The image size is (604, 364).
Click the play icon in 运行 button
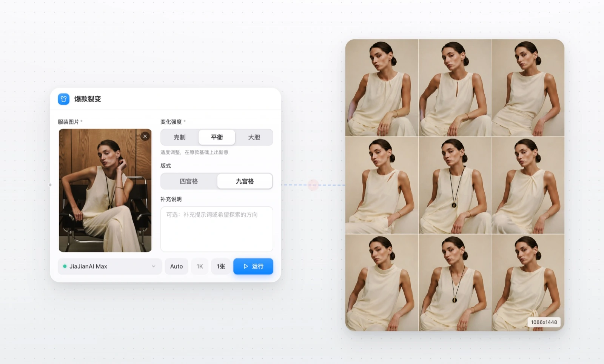[x=246, y=266]
